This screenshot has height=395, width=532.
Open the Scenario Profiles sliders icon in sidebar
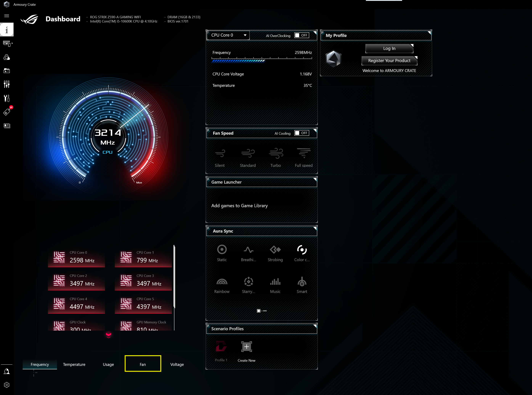coord(7,84)
